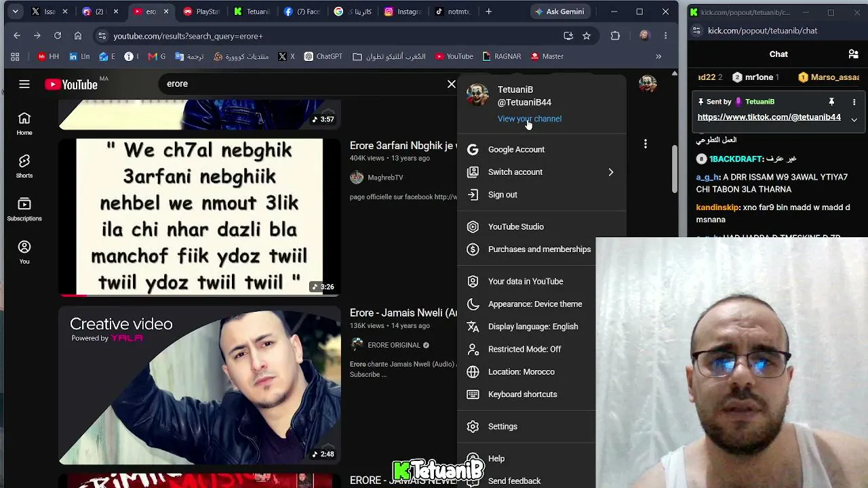Open Shorts in the YouTube sidebar
The width and height of the screenshot is (868, 488).
tap(24, 167)
